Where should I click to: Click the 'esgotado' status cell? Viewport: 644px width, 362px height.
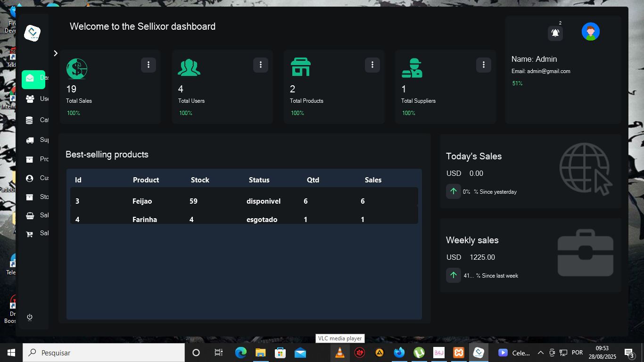tap(262, 220)
